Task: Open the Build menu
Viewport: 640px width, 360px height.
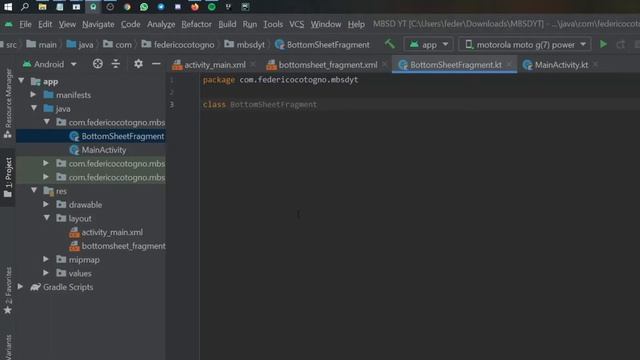Action: tap(227, 24)
